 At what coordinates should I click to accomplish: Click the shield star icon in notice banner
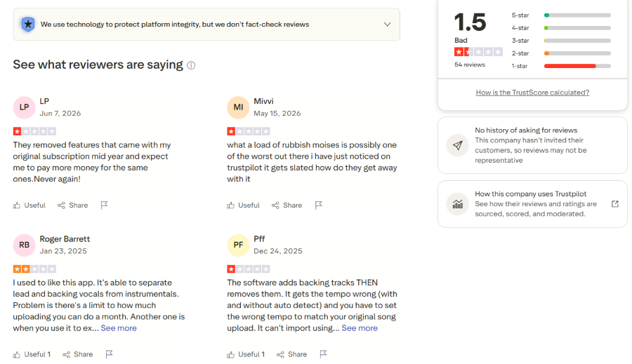[x=28, y=25]
